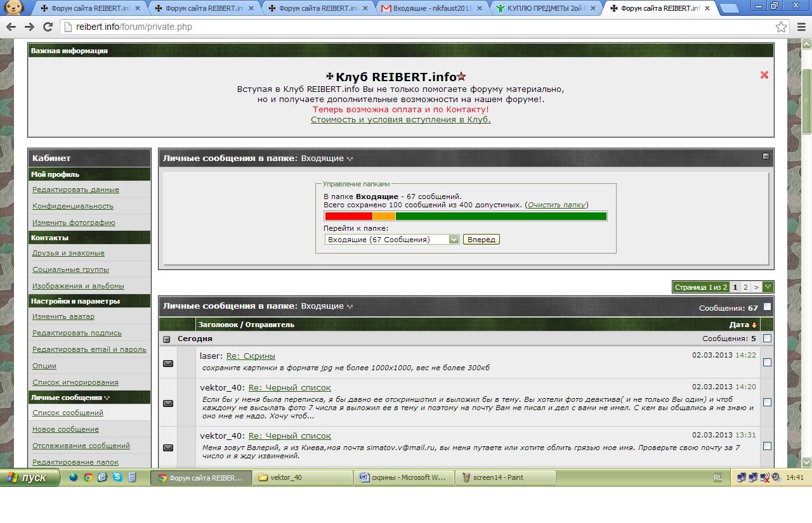Viewport: 812px width, 523px height.
Task: Click envelope icon of laser's message
Action: click(168, 363)
